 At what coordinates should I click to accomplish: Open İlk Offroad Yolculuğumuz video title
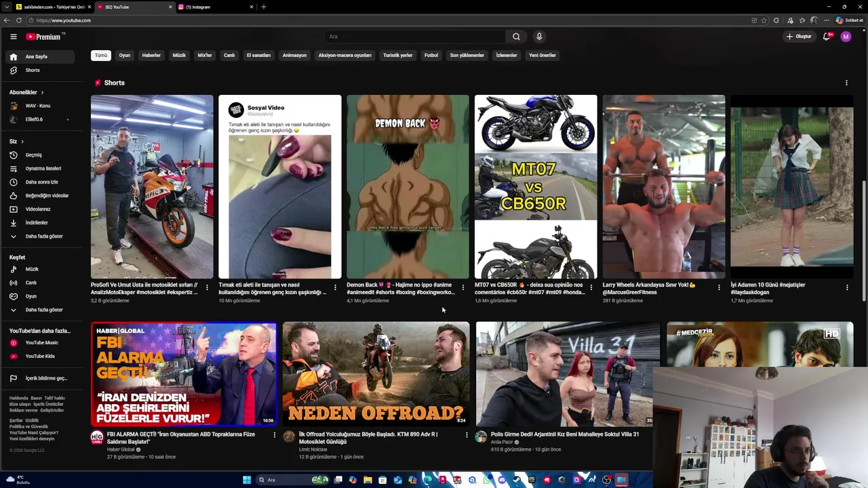click(x=368, y=438)
